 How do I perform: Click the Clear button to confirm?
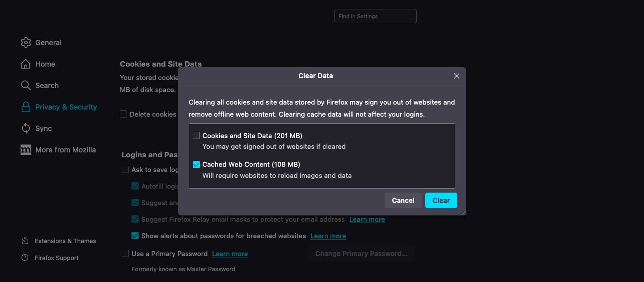click(x=441, y=200)
